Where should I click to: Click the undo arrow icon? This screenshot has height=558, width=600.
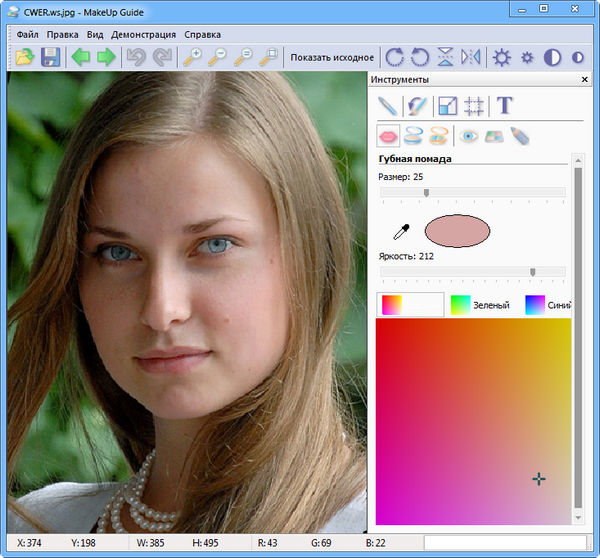[137, 57]
